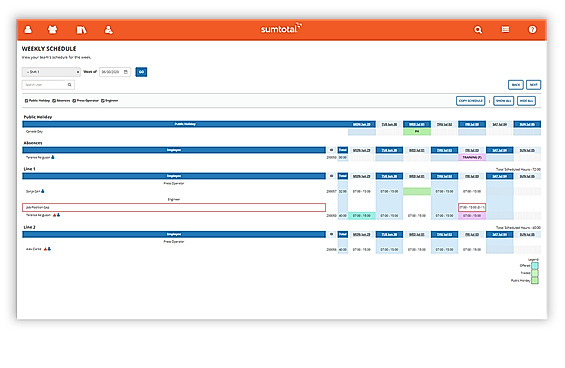The width and height of the screenshot is (565, 368).
Task: Toggle the Public Holiday checkbox
Action: (26, 101)
